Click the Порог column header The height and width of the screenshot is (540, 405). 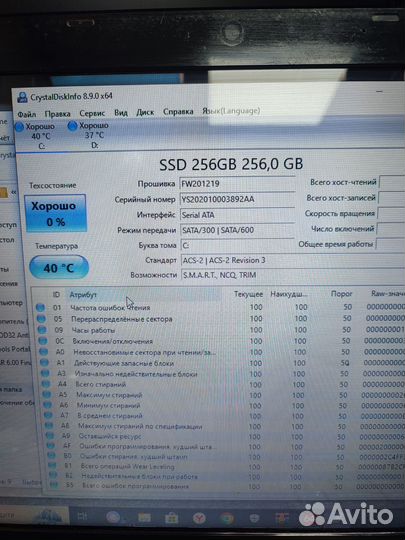click(x=341, y=294)
